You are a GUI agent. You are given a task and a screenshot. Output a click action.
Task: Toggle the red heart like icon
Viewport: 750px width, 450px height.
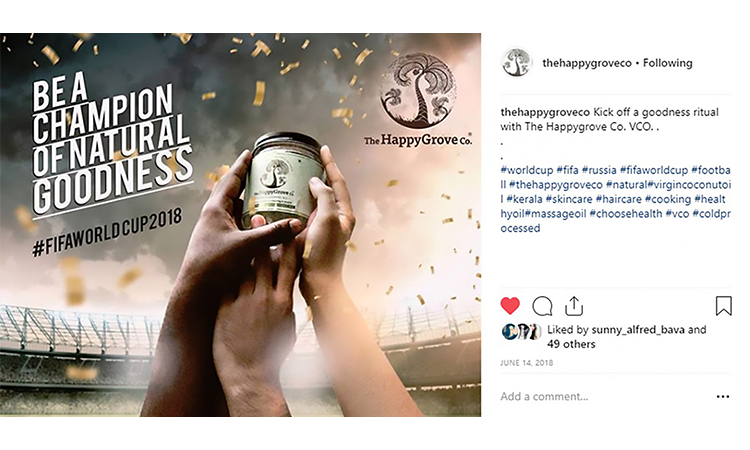510,306
